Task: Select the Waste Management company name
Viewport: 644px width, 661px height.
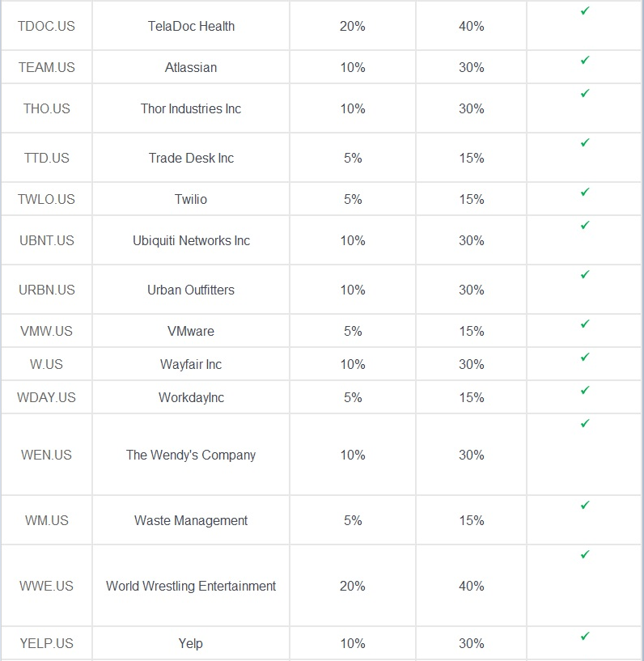Action: click(x=191, y=520)
